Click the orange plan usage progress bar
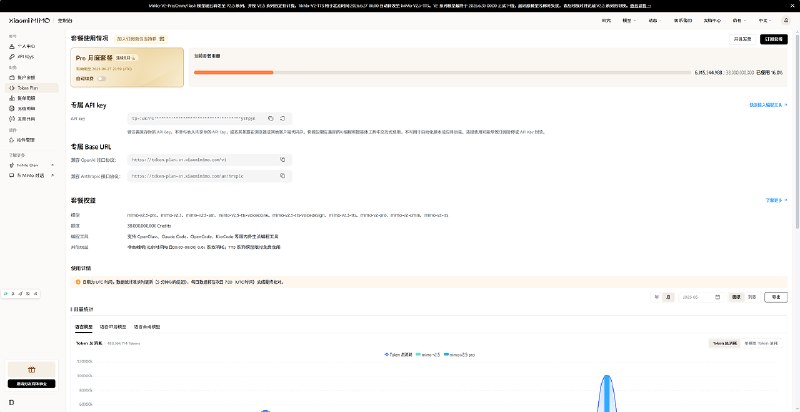 pyautogui.click(x=233, y=72)
